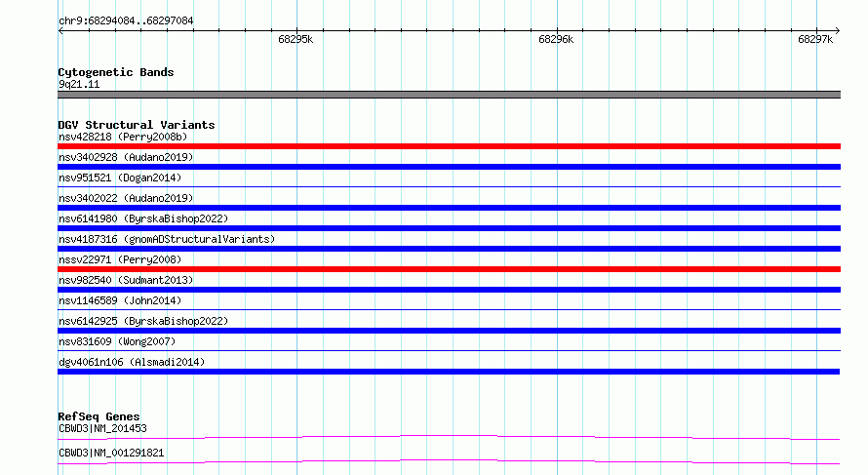Click the nsv428218 (Perry2008b) label

coord(123,137)
